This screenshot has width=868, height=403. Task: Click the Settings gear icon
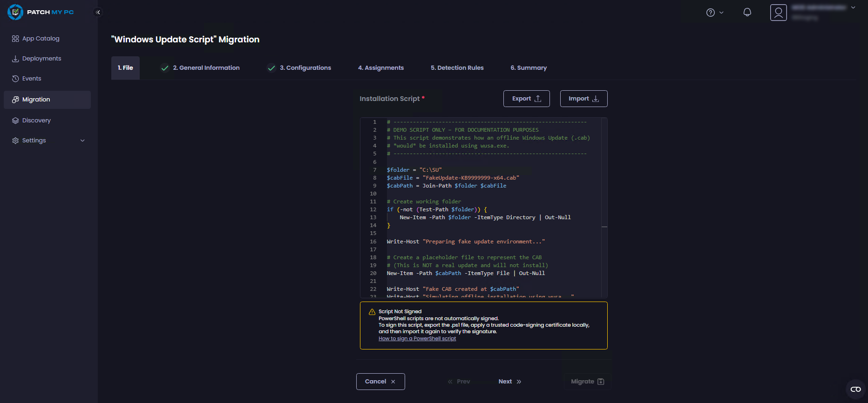15,141
